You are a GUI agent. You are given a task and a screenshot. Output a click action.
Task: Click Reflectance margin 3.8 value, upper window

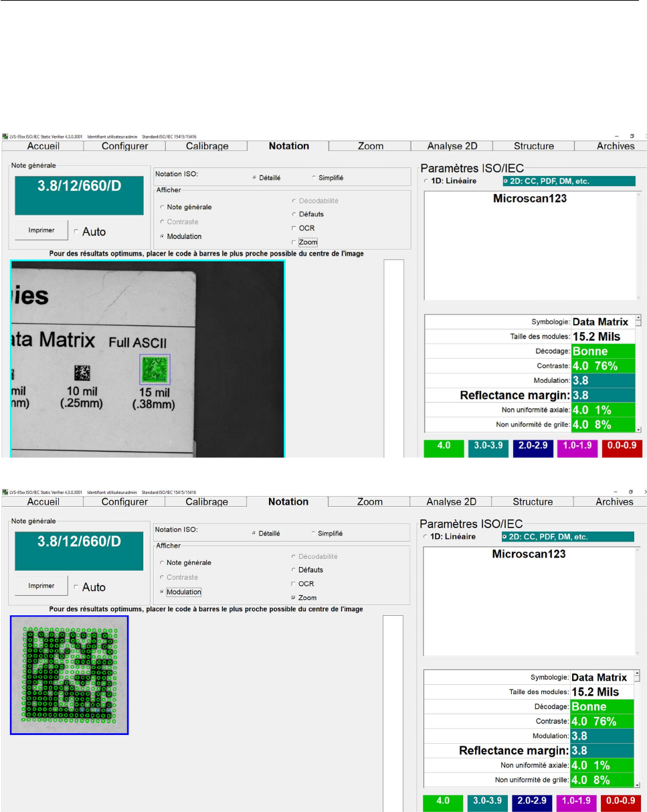pyautogui.click(x=602, y=395)
